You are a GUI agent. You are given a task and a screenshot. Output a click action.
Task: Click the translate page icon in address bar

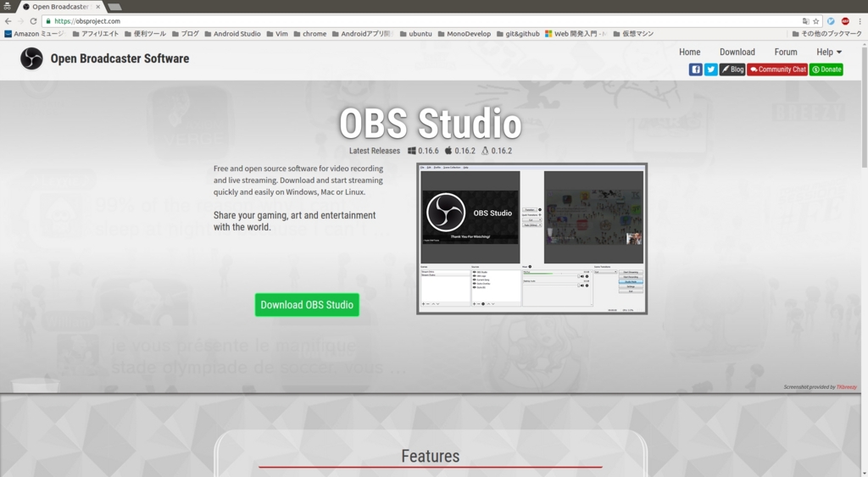[x=805, y=21]
